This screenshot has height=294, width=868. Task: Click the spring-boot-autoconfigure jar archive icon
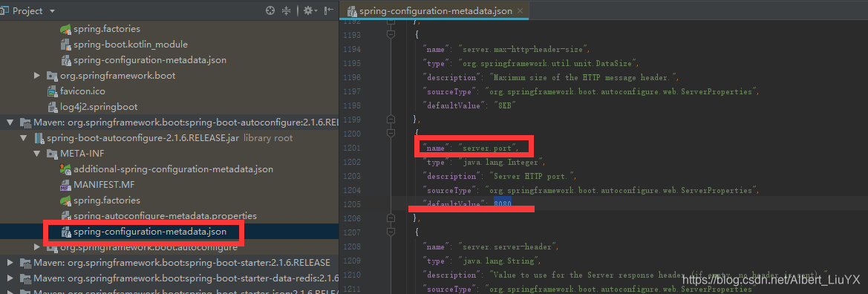(39, 138)
